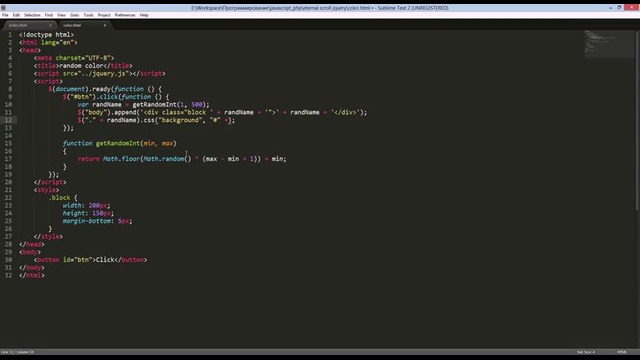The image size is (640, 360).
Task: Click '$("body").append' on line 11
Action: coord(107,112)
